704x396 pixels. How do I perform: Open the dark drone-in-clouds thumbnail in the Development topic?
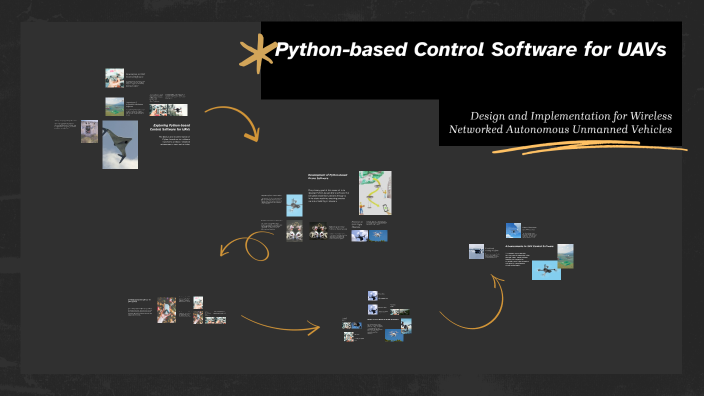pos(360,235)
